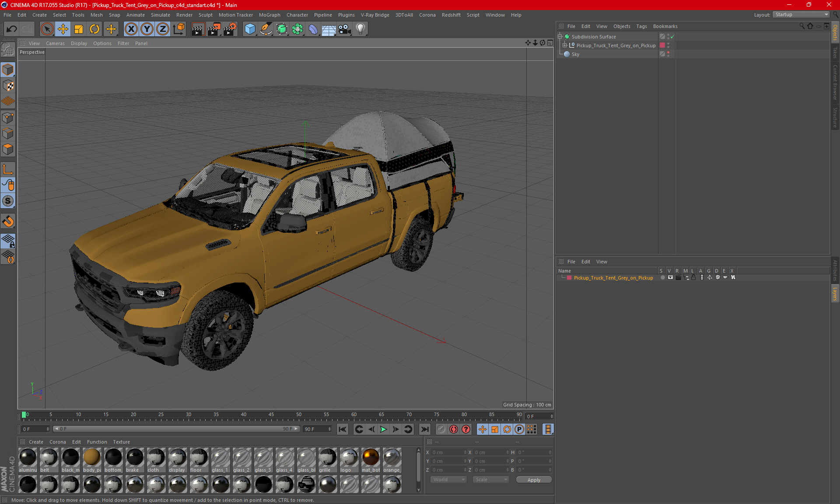Image resolution: width=840 pixels, height=504 pixels.
Task: Open the Layout Startup dropdown
Action: click(801, 14)
